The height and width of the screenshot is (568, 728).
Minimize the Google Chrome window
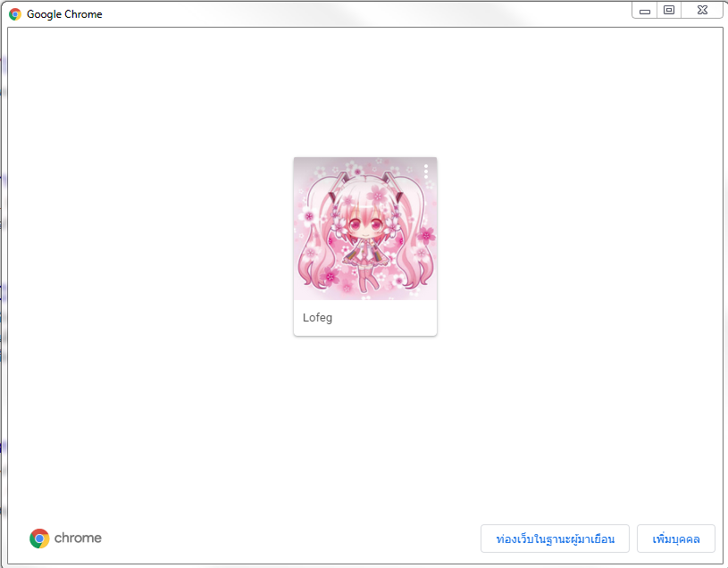pos(645,11)
